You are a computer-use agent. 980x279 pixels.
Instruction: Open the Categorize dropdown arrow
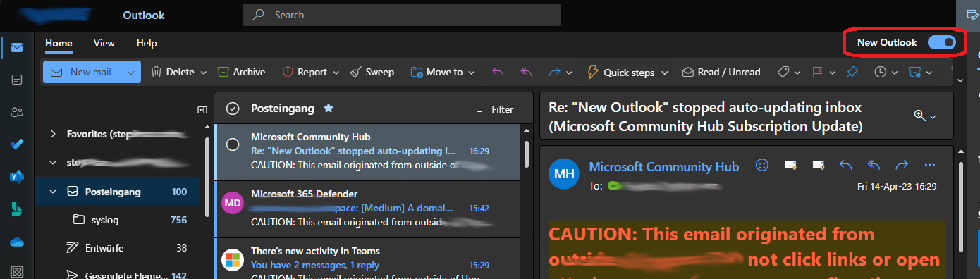pyautogui.click(x=797, y=73)
